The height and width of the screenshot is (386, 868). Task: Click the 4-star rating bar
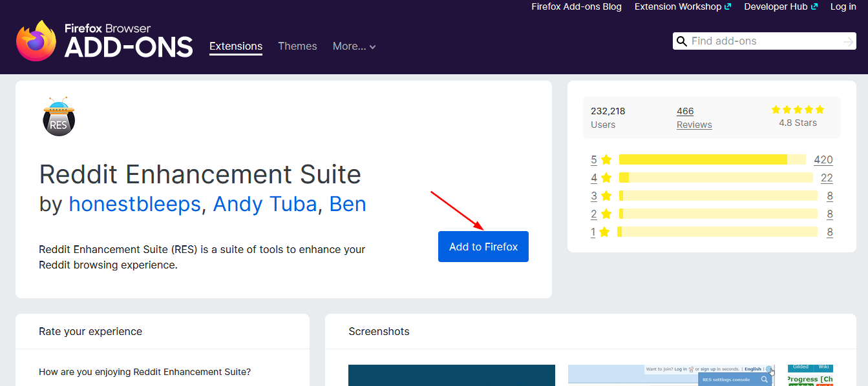(715, 178)
